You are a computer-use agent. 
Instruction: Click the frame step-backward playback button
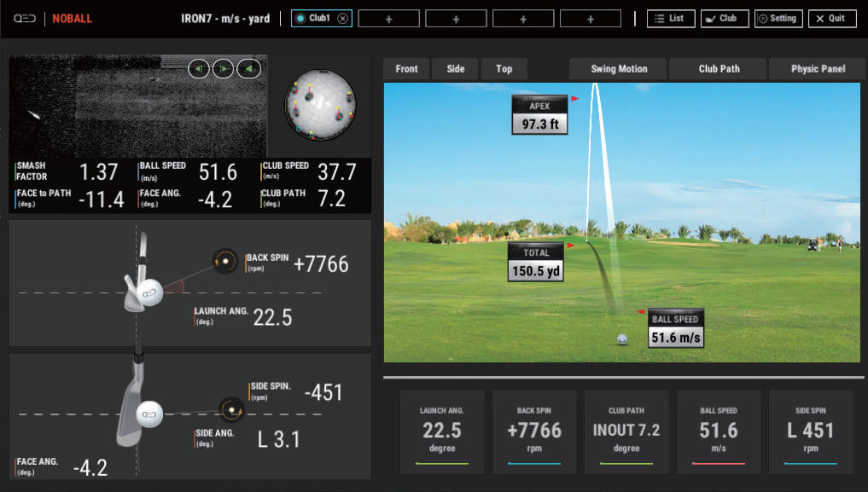point(198,69)
